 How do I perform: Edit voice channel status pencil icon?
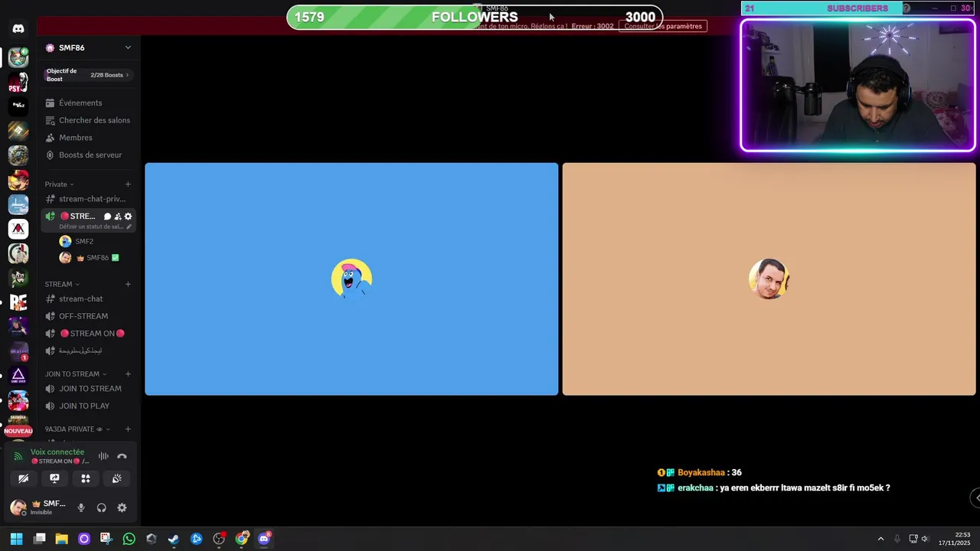pos(129,227)
